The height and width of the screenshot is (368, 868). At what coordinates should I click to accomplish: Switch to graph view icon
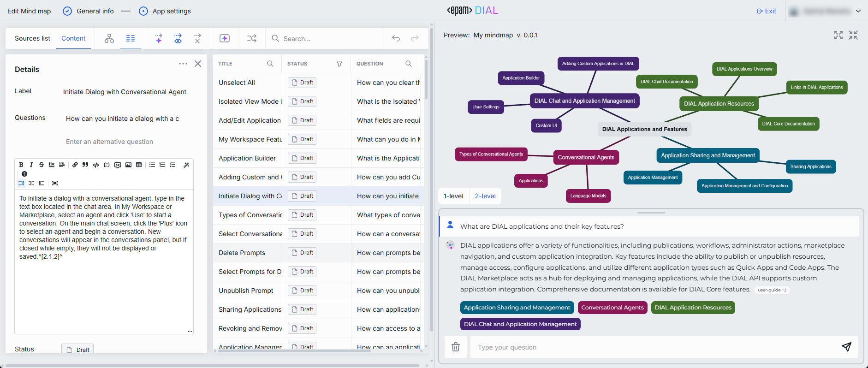(x=109, y=38)
